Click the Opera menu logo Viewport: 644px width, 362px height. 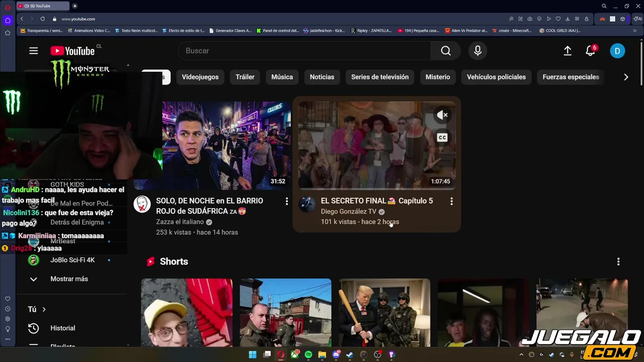pyautogui.click(x=8, y=7)
